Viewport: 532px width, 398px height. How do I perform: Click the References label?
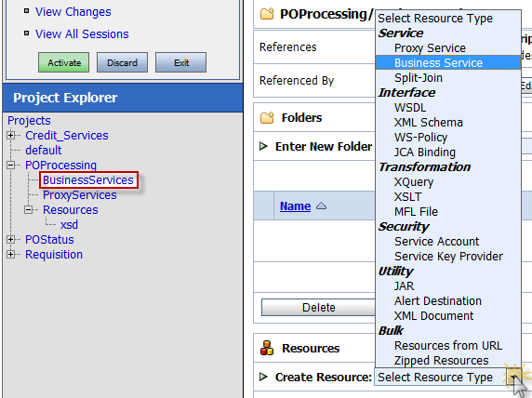(288, 46)
